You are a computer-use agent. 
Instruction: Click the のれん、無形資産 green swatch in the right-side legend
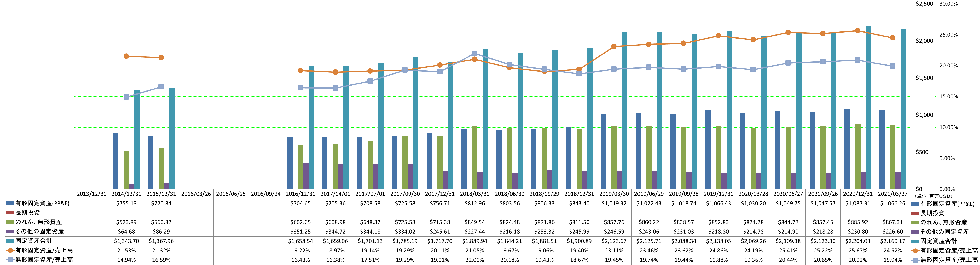[916, 222]
